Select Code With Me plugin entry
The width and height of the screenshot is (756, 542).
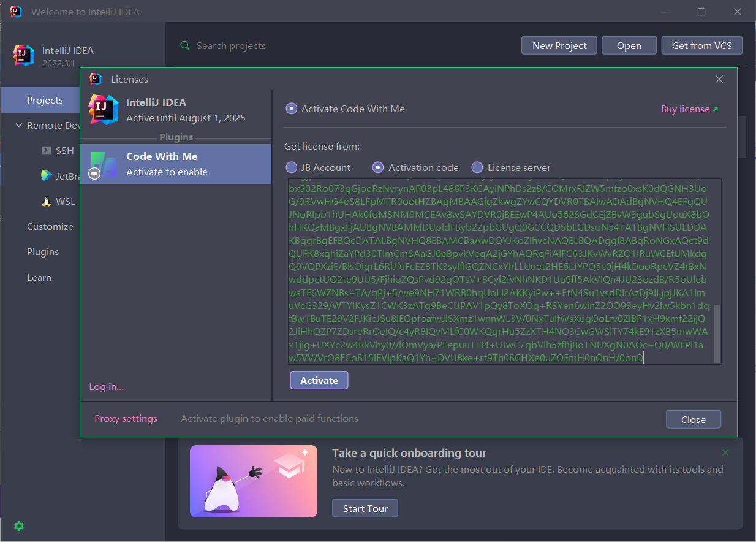click(176, 164)
